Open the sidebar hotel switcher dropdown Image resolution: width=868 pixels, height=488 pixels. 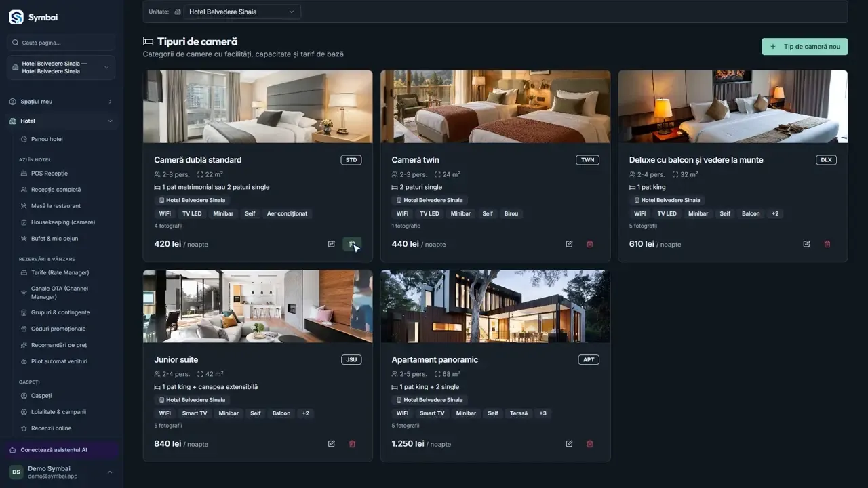[x=61, y=68]
